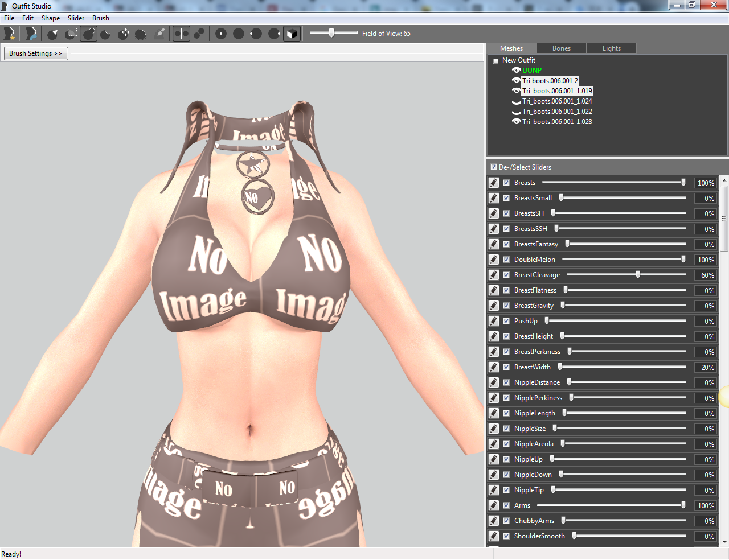The width and height of the screenshot is (729, 560).
Task: Open the File menu
Action: [x=9, y=18]
